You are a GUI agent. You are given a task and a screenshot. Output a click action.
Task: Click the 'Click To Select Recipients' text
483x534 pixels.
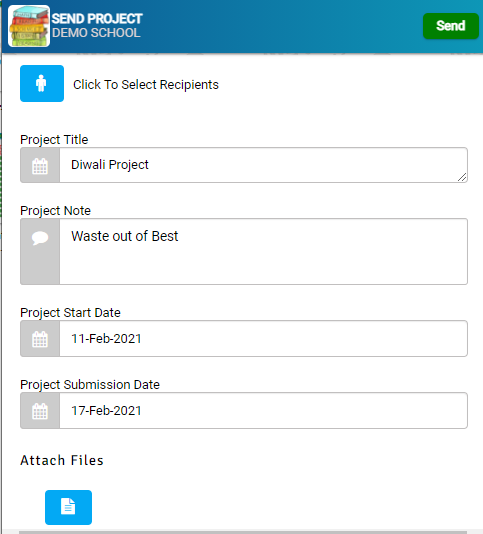point(146,84)
